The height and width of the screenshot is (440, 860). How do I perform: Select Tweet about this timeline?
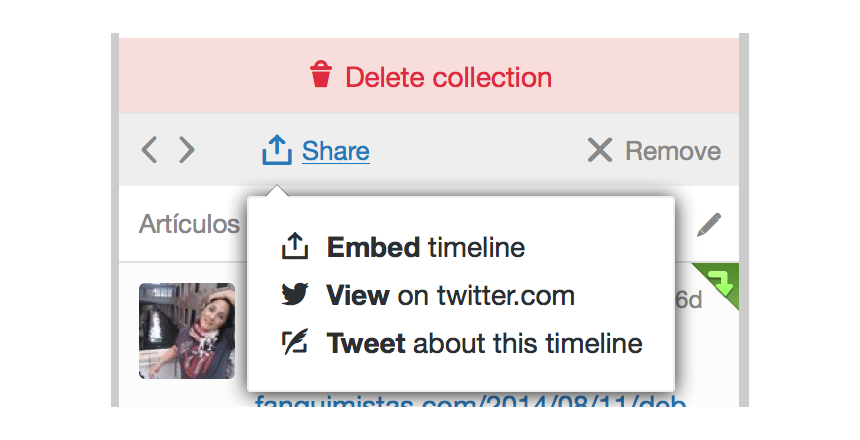coord(484,343)
